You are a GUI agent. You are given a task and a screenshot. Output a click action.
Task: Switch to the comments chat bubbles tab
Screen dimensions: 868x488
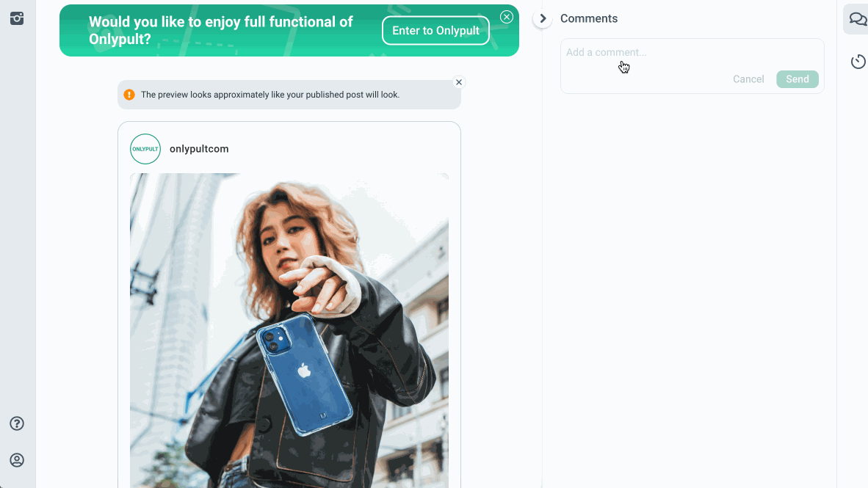858,19
